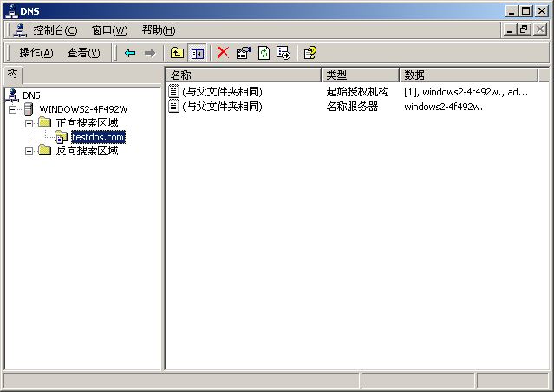Screen dimensions: 554x392
Task: Open the 操作(A) action menu
Action: tap(36, 53)
